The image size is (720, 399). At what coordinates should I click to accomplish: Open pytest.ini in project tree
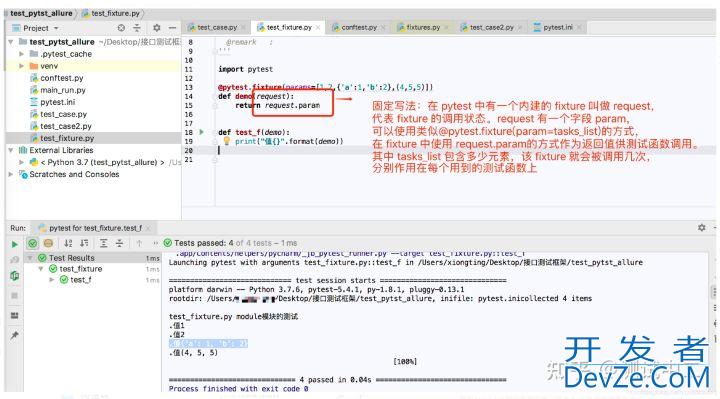[57, 102]
